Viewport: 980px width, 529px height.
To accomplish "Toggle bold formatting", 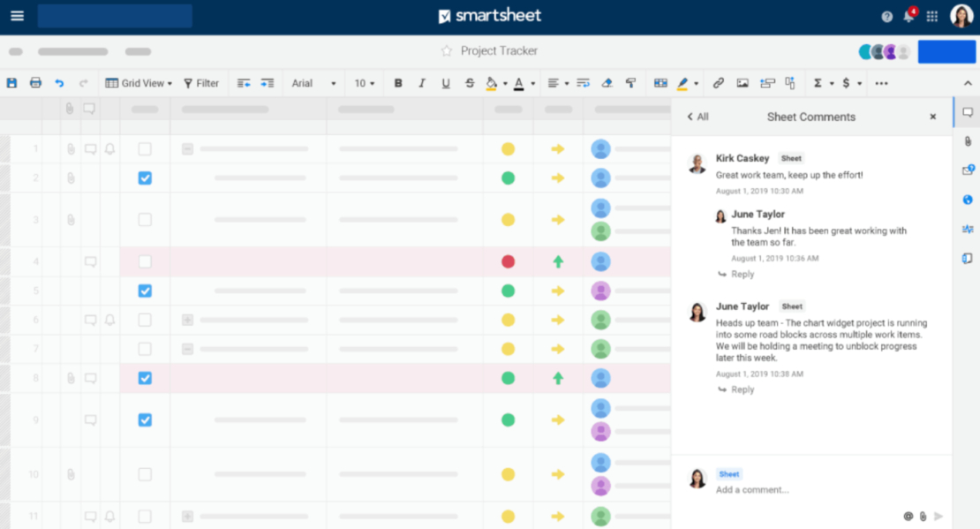I will [x=398, y=82].
